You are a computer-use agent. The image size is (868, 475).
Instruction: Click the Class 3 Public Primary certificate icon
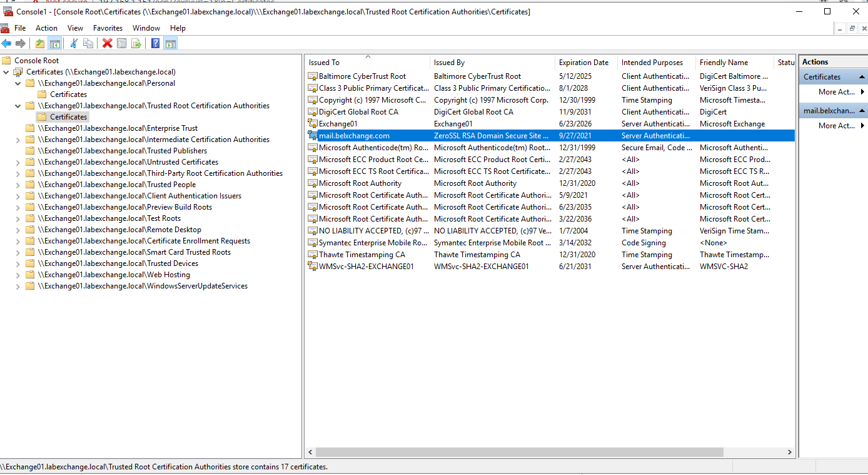[x=313, y=88]
